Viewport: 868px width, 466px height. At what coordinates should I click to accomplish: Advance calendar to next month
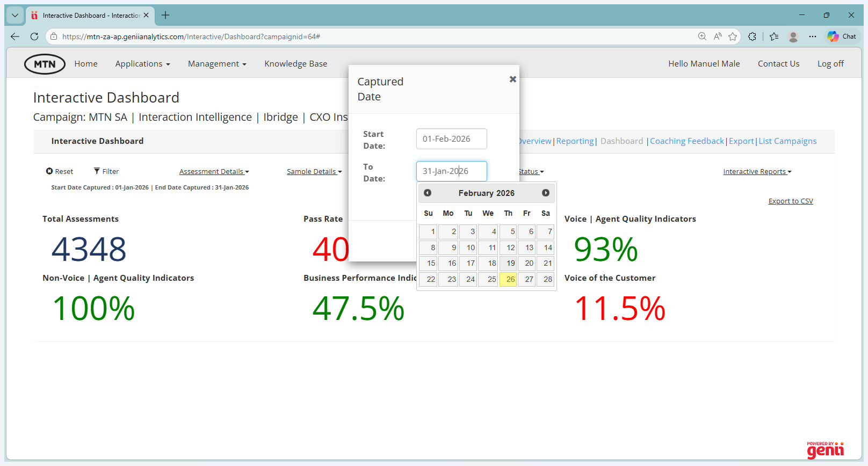(545, 193)
